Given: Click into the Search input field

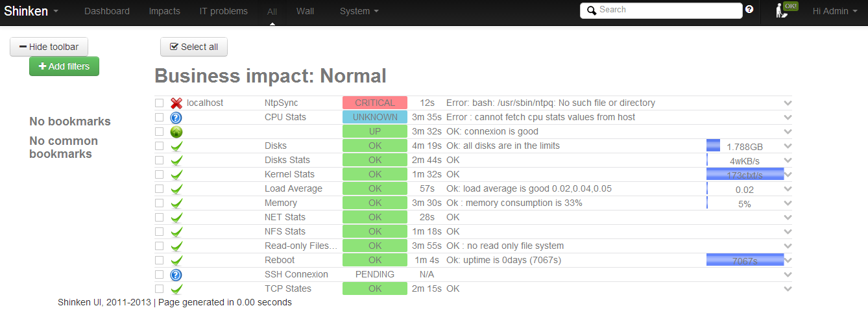Looking at the screenshot, I should [x=661, y=10].
